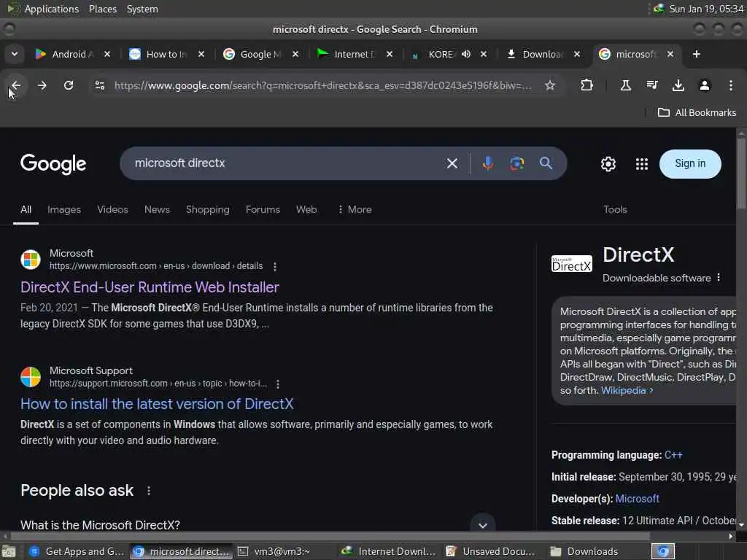Open Chrome Labs flask icon
The width and height of the screenshot is (747, 560).
pos(625,85)
